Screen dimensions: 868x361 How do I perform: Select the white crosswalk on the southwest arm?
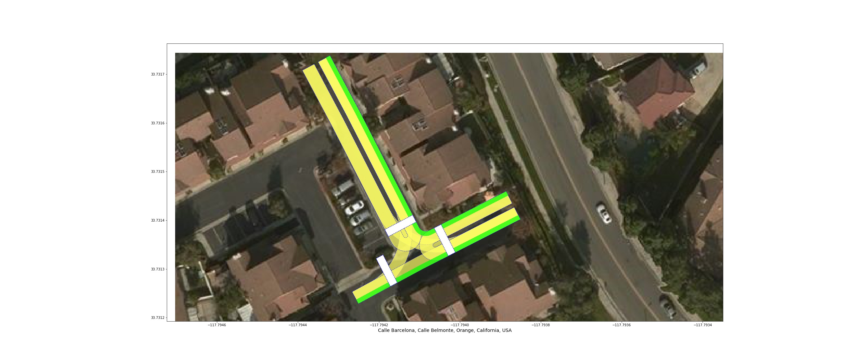pos(386,271)
